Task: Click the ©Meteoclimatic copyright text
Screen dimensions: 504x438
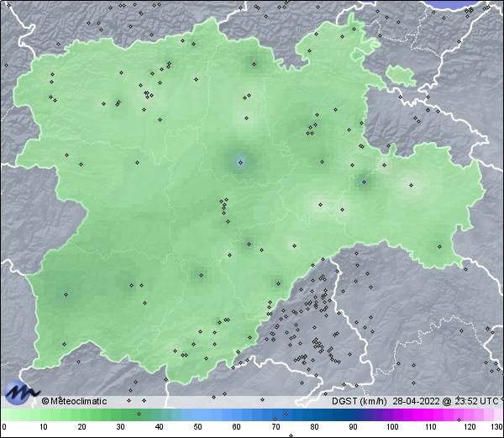Action: pyautogui.click(x=74, y=401)
